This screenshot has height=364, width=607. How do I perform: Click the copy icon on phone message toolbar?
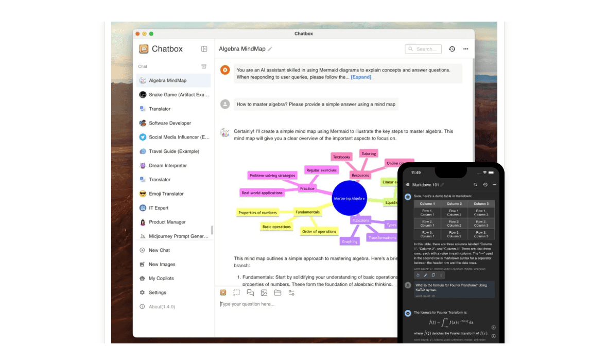click(433, 275)
